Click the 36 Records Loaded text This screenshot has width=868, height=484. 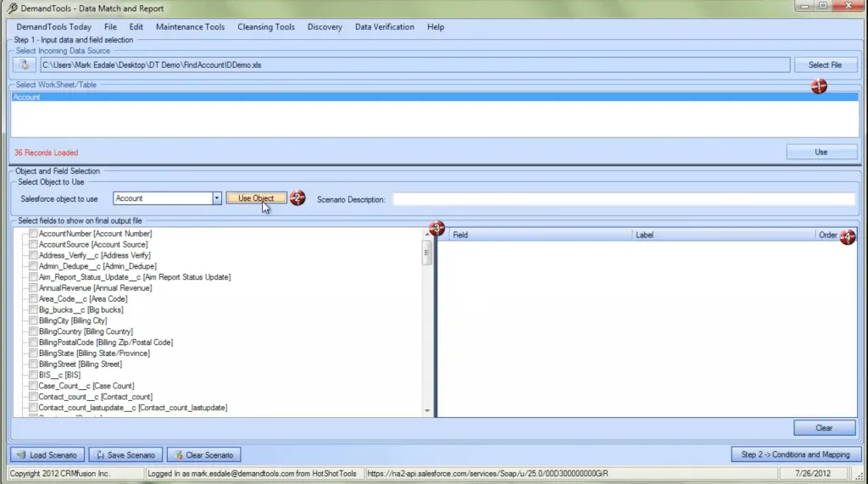tap(46, 153)
